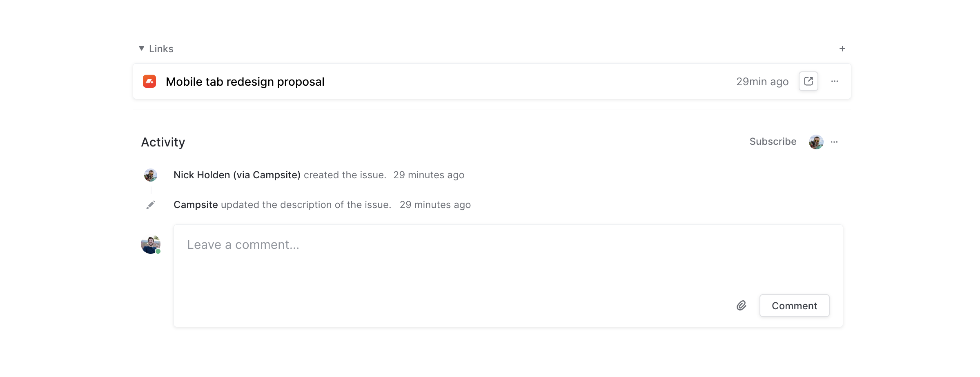Open link externally via arrow icon
The height and width of the screenshot is (377, 980).
[x=808, y=81]
